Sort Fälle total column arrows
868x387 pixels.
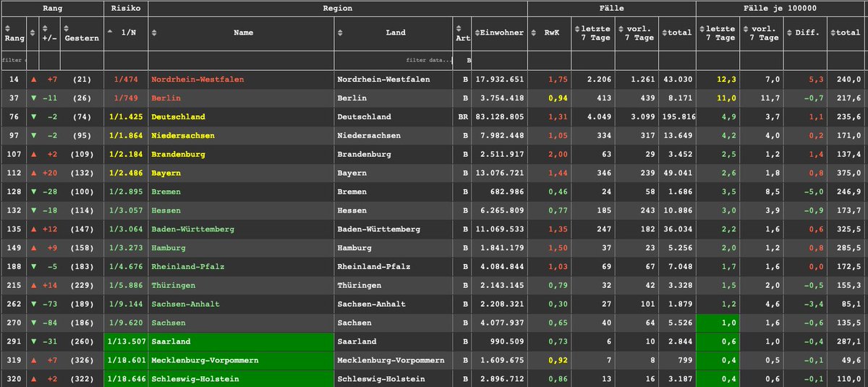(x=664, y=33)
